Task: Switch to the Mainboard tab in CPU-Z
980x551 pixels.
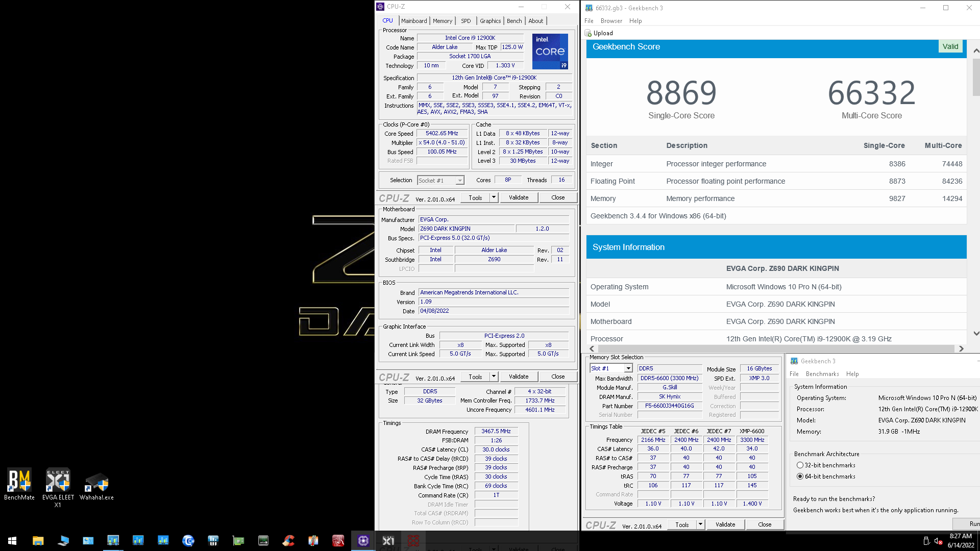Action: 414,21
